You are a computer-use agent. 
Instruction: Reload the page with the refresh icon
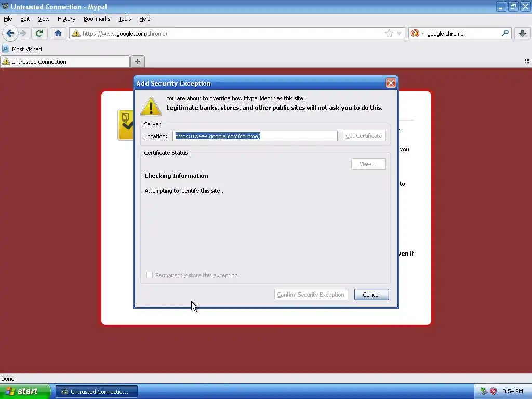[x=39, y=33]
